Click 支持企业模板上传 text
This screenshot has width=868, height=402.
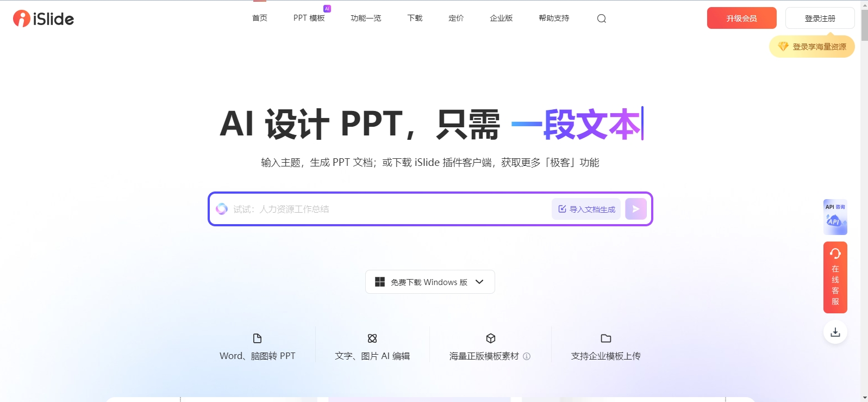tap(606, 356)
